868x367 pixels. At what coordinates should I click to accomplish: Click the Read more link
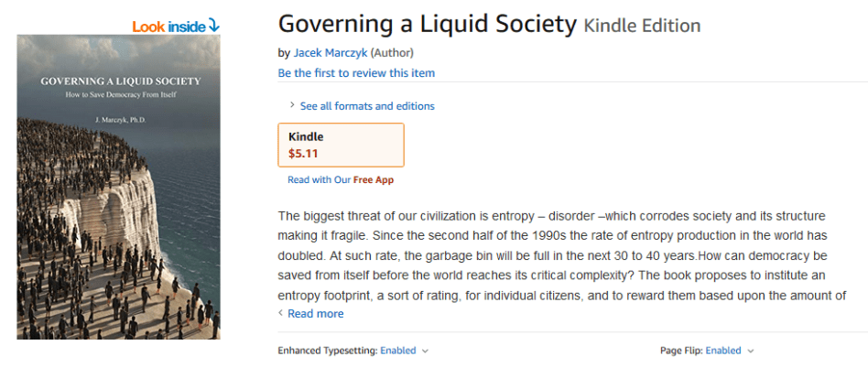click(x=316, y=314)
